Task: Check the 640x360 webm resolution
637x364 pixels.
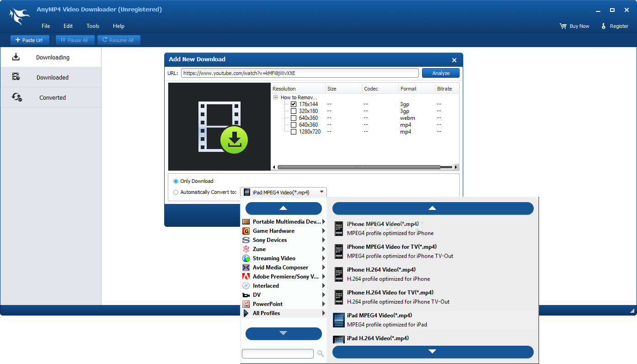Action: pos(294,118)
